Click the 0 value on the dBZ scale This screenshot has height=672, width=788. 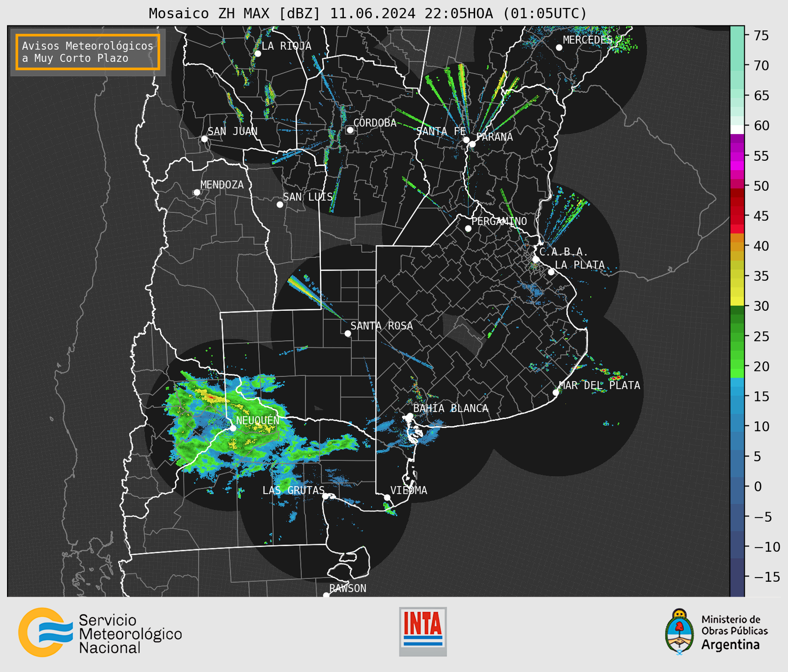tap(758, 486)
